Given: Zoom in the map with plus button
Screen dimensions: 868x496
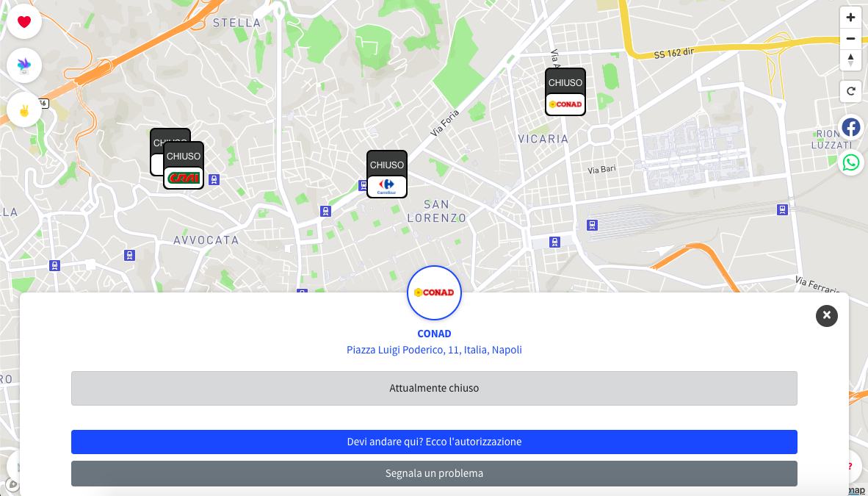Looking at the screenshot, I should [x=850, y=18].
